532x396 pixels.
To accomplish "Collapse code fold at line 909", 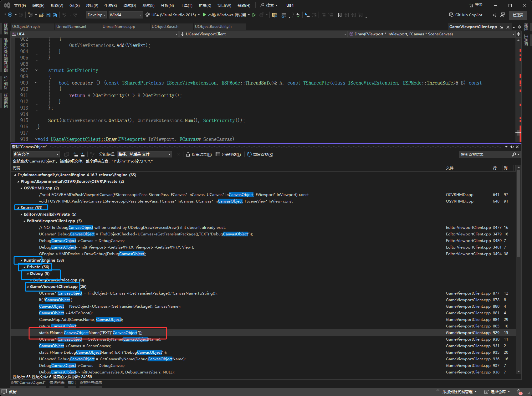I will (36, 83).
